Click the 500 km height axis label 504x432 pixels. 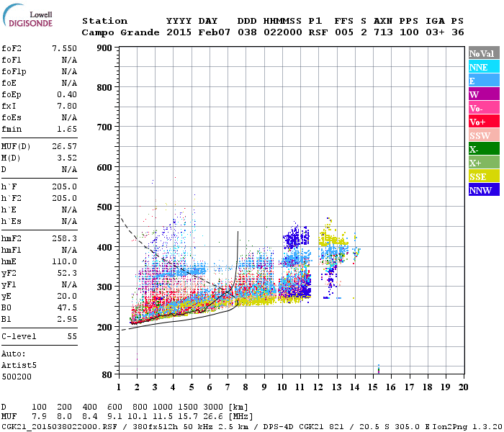pos(104,207)
